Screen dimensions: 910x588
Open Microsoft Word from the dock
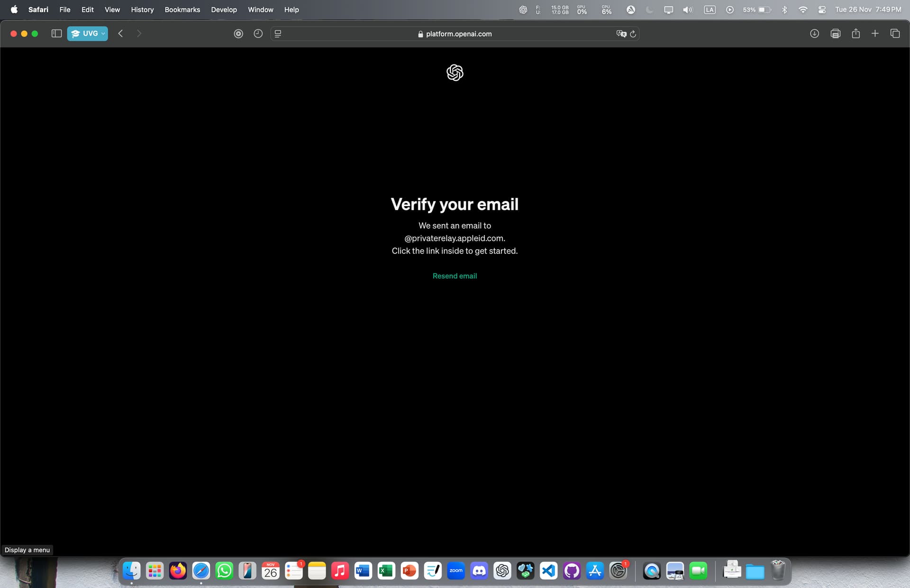[364, 570]
